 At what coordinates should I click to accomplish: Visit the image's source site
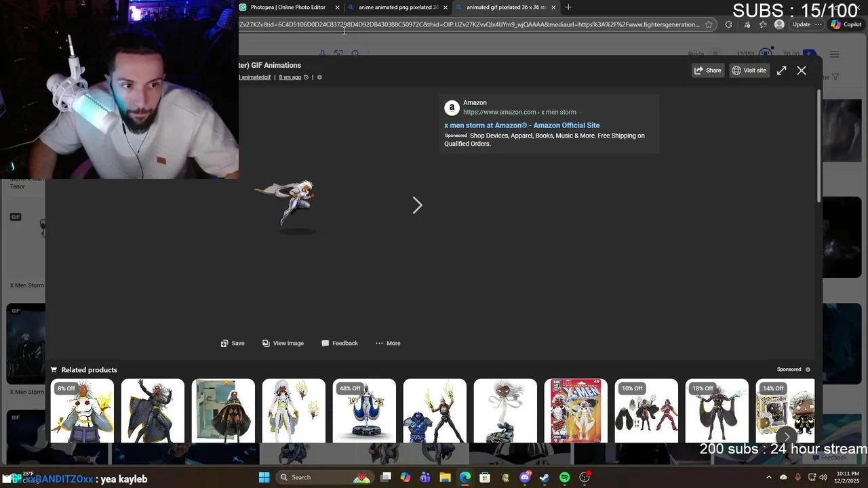click(x=749, y=70)
